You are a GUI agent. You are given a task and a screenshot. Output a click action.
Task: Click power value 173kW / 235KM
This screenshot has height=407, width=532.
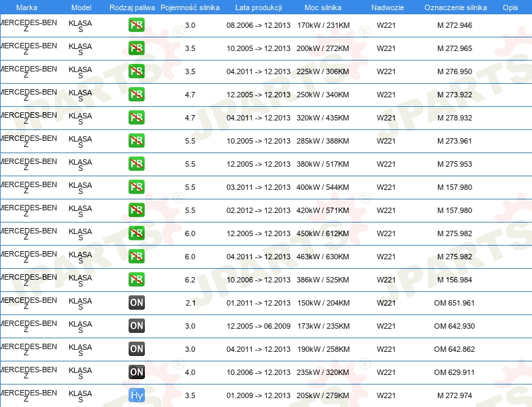(x=323, y=325)
